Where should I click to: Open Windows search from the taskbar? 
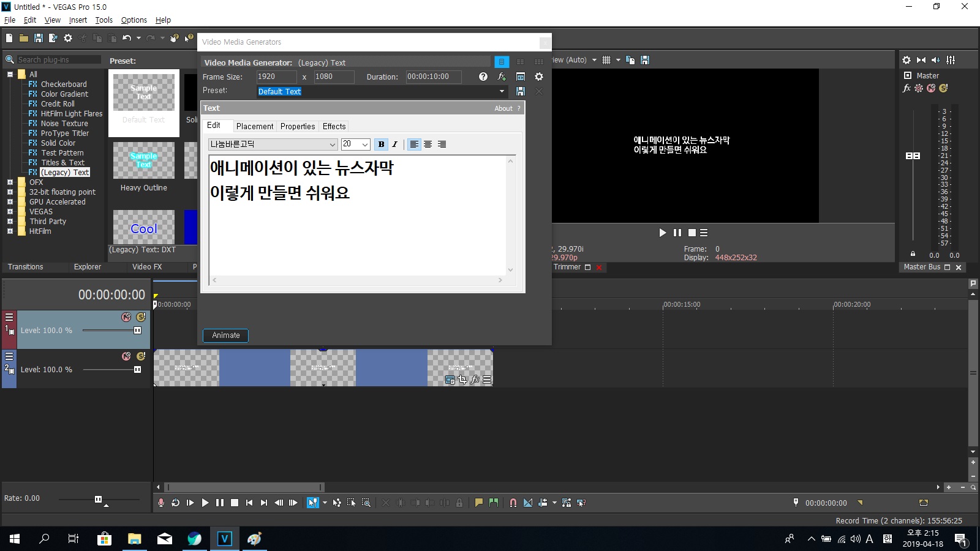(x=44, y=539)
